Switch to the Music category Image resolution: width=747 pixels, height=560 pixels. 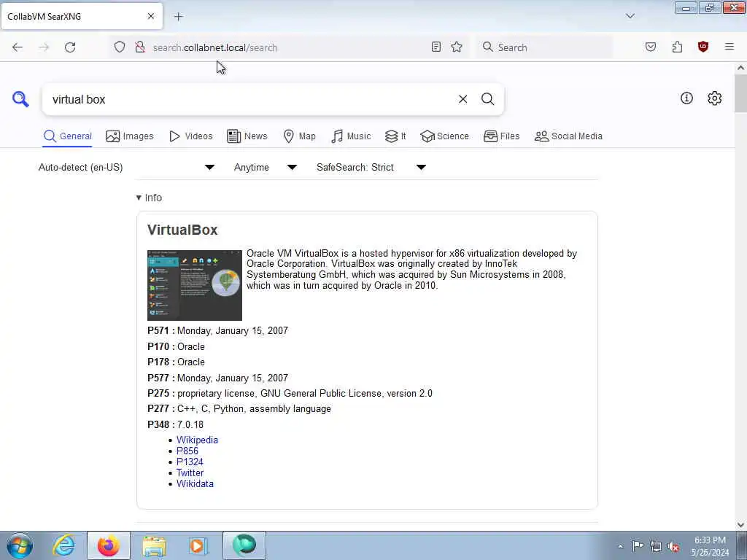[x=351, y=136]
